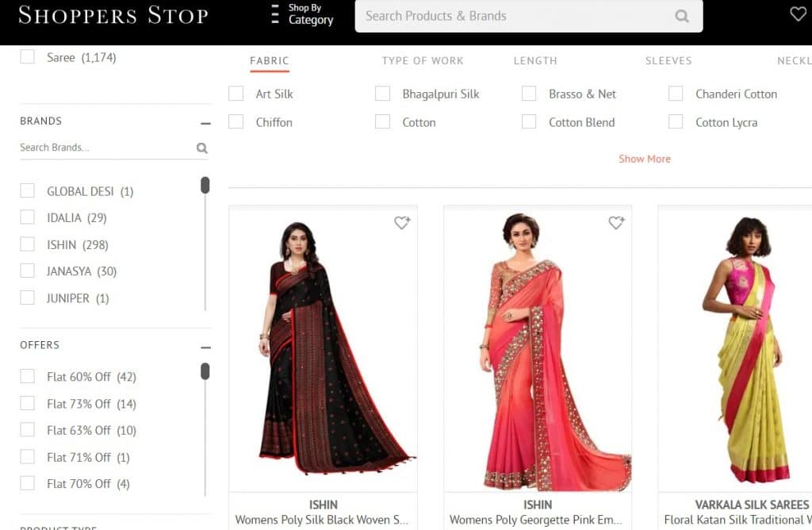812x530 pixels.
Task: Open the Varkala Silk Sarees product title
Action: 752,505
